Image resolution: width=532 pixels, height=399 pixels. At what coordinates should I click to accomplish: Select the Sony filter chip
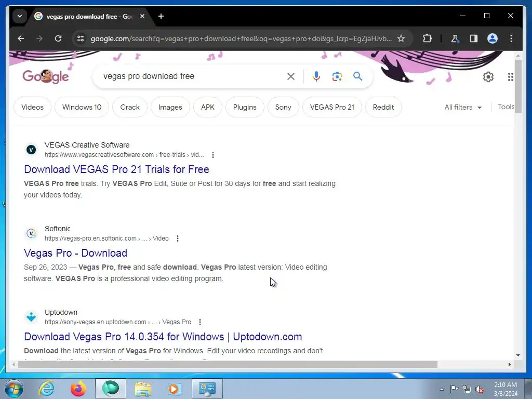coord(283,107)
